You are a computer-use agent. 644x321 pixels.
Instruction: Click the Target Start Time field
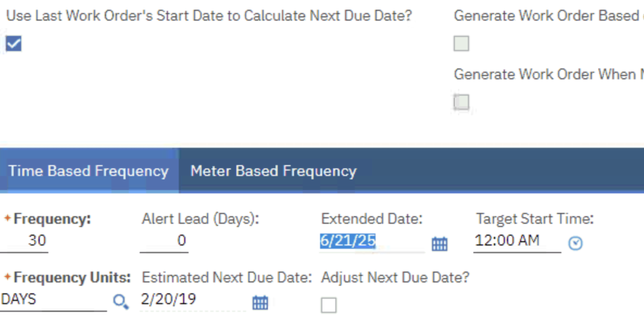coord(516,241)
